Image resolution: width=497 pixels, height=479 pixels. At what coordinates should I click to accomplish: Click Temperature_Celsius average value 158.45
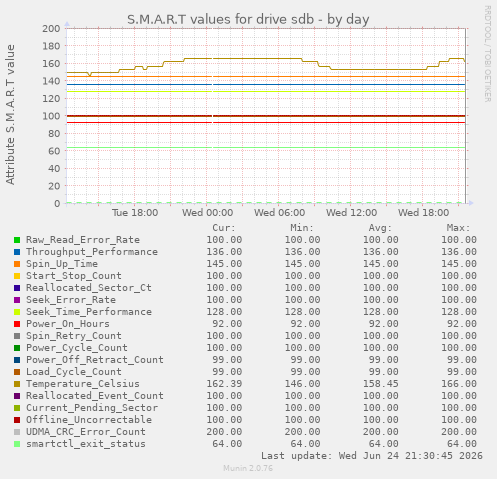(381, 384)
